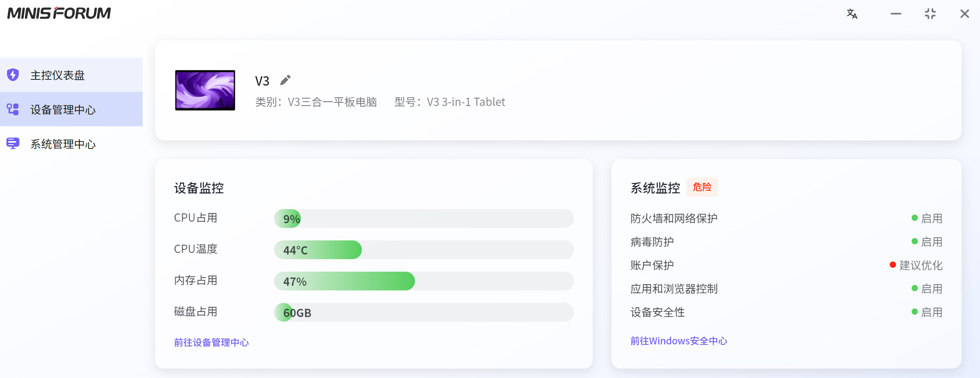Screen dimensions: 980x378
Task: Switch to 设备管理中心 in sidebar
Action: point(63,110)
